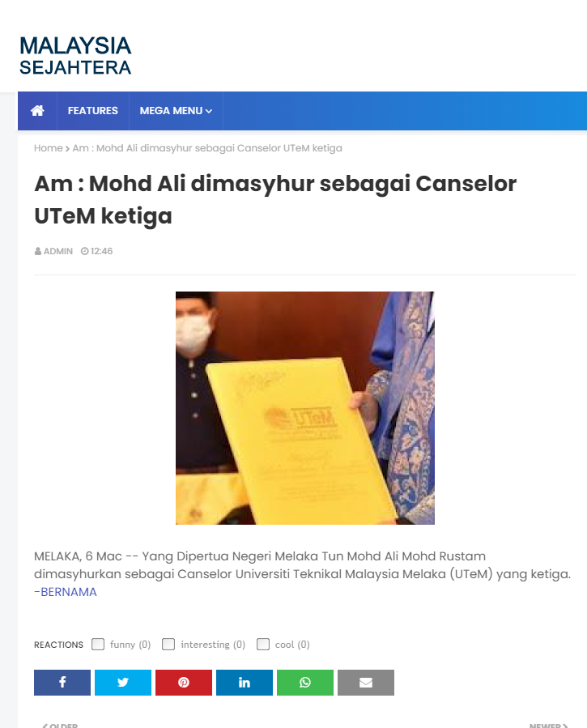The width and height of the screenshot is (587, 728).
Task: Tick the interesting reaction checkbox
Action: tap(168, 644)
